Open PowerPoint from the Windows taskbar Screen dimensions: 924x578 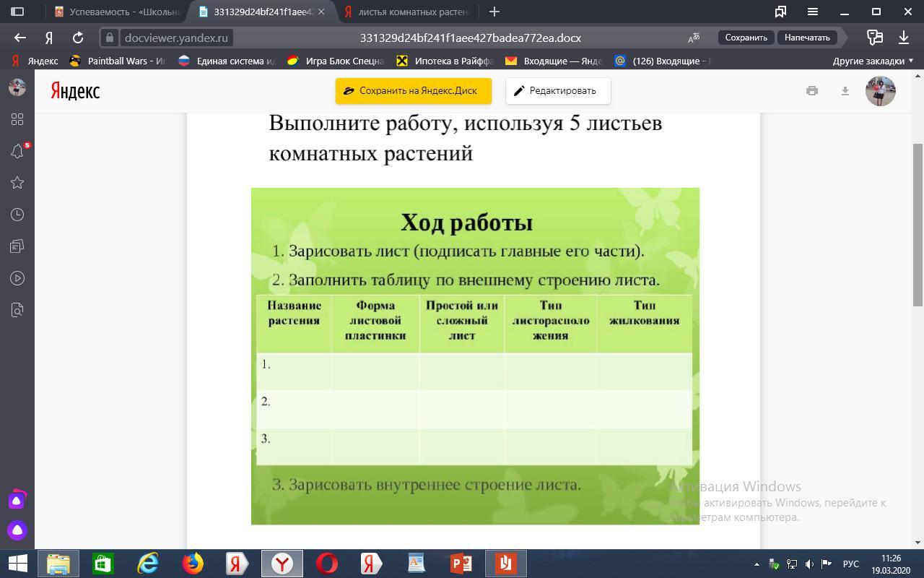[461, 564]
